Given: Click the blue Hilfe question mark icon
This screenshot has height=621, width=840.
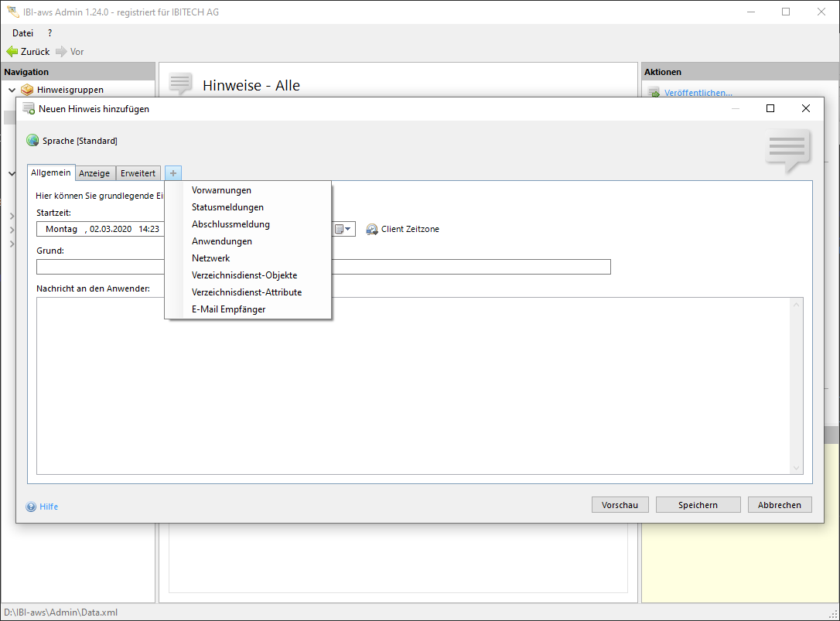Looking at the screenshot, I should [31, 507].
